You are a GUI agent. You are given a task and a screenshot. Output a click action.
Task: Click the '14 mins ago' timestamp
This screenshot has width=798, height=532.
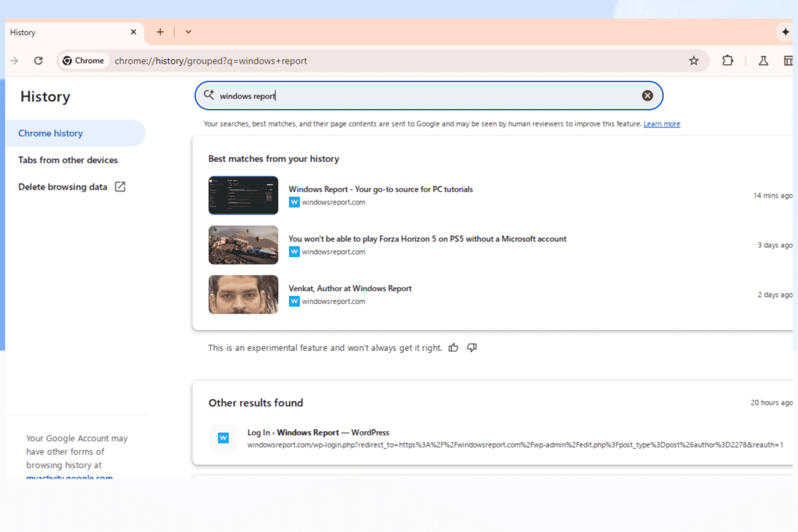pyautogui.click(x=773, y=195)
